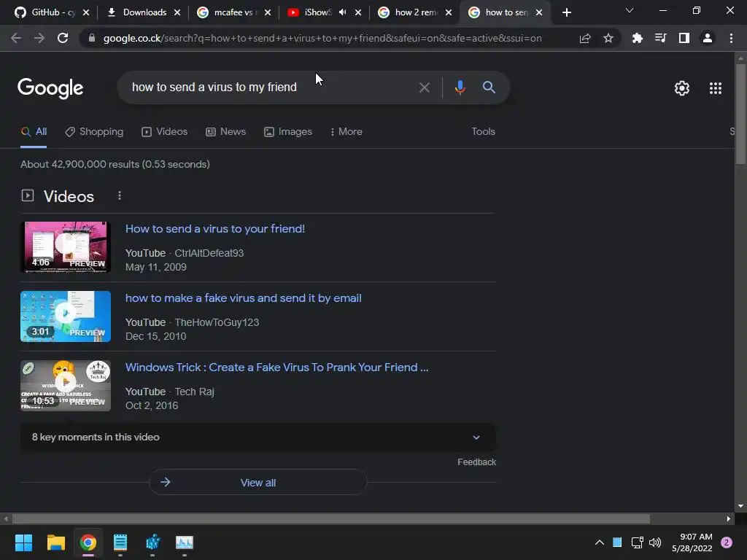Select the Videos results tab
747x560 pixels.
(165, 132)
